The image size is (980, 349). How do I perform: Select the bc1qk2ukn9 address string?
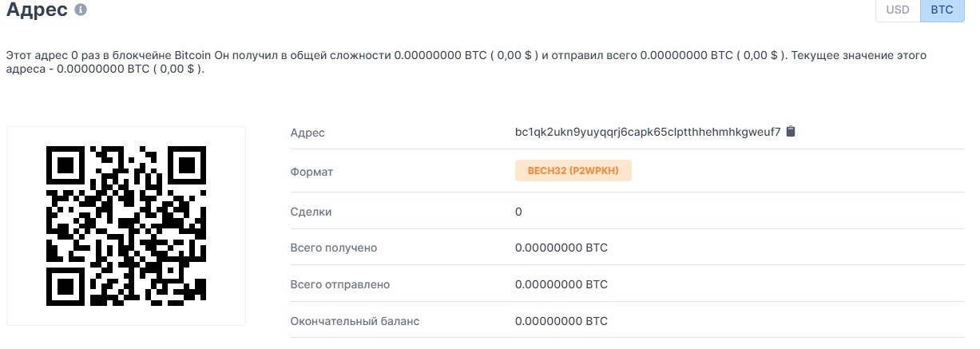coord(648,132)
